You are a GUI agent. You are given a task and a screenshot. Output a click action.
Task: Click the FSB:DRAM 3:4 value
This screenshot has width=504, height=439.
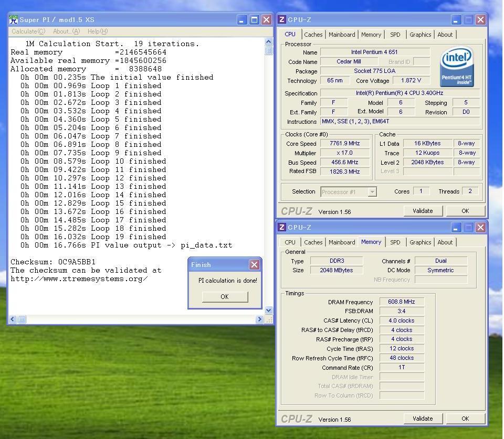402,311
